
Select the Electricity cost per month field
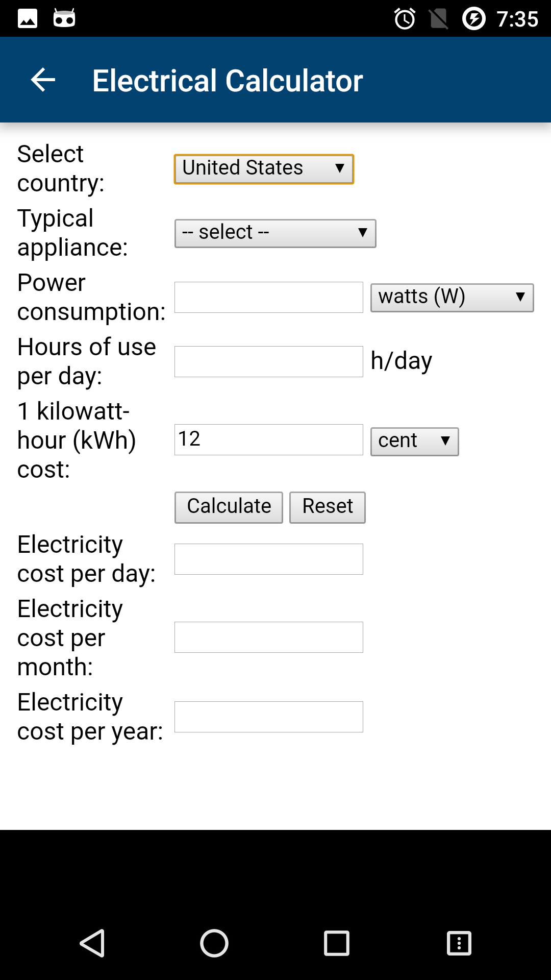pyautogui.click(x=268, y=637)
